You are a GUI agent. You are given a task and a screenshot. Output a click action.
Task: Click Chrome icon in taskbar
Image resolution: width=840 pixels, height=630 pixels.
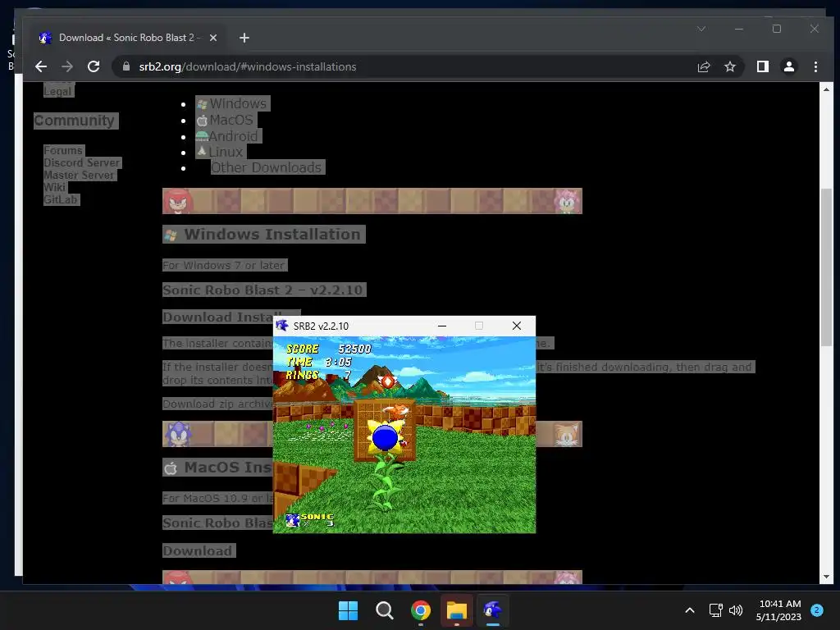coord(421,610)
